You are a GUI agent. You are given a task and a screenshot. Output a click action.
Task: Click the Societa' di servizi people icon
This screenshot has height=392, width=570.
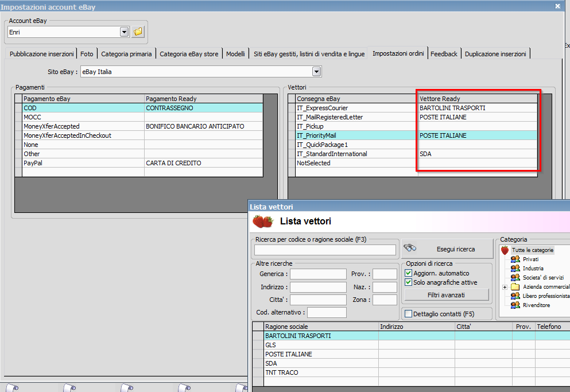coord(515,277)
